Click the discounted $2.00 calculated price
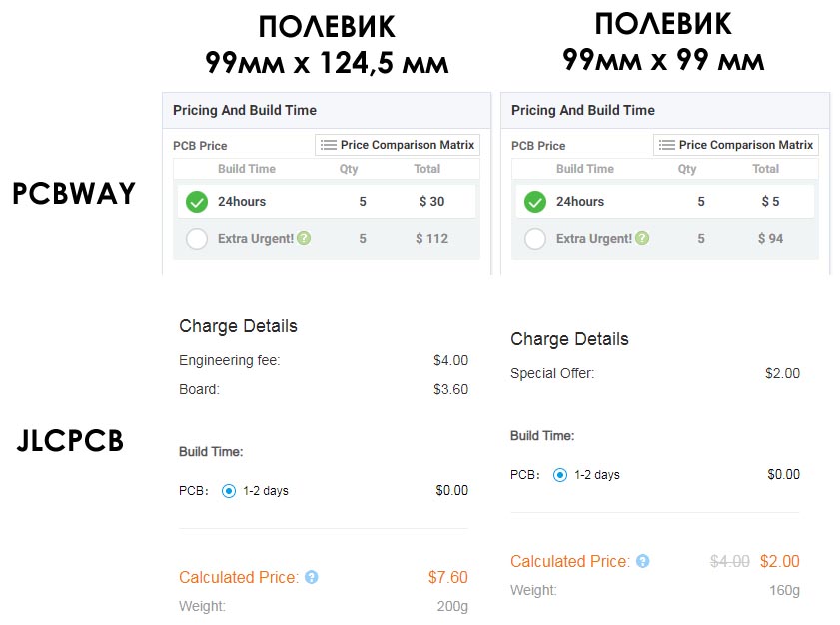The width and height of the screenshot is (840, 625). (779, 561)
